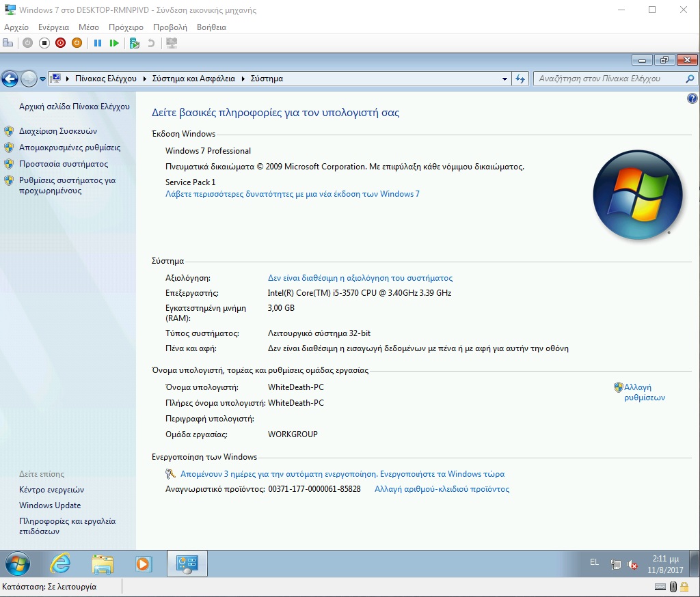Select Πίνακας Ελέγχου in the breadcrumb

coord(106,79)
